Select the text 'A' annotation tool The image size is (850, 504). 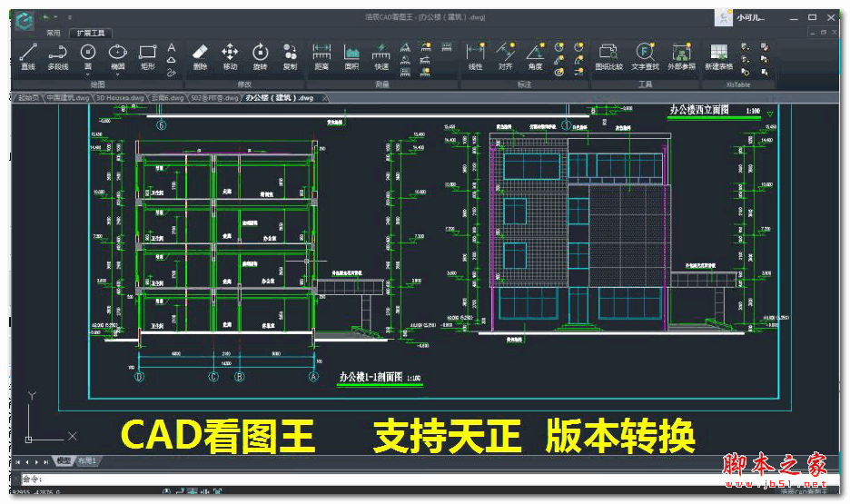point(172,48)
